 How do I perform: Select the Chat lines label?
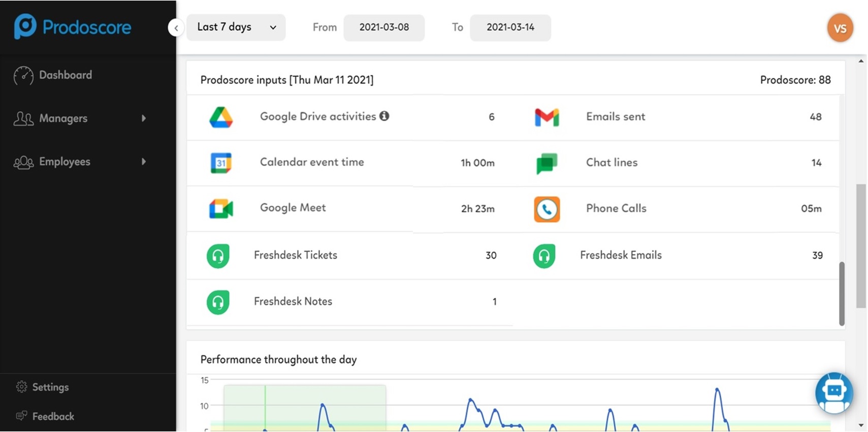click(x=612, y=162)
